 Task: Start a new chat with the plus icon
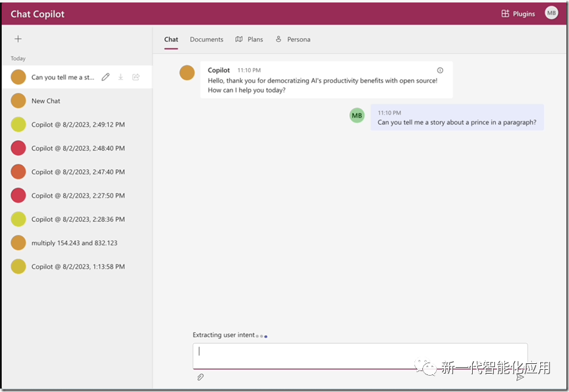point(18,39)
